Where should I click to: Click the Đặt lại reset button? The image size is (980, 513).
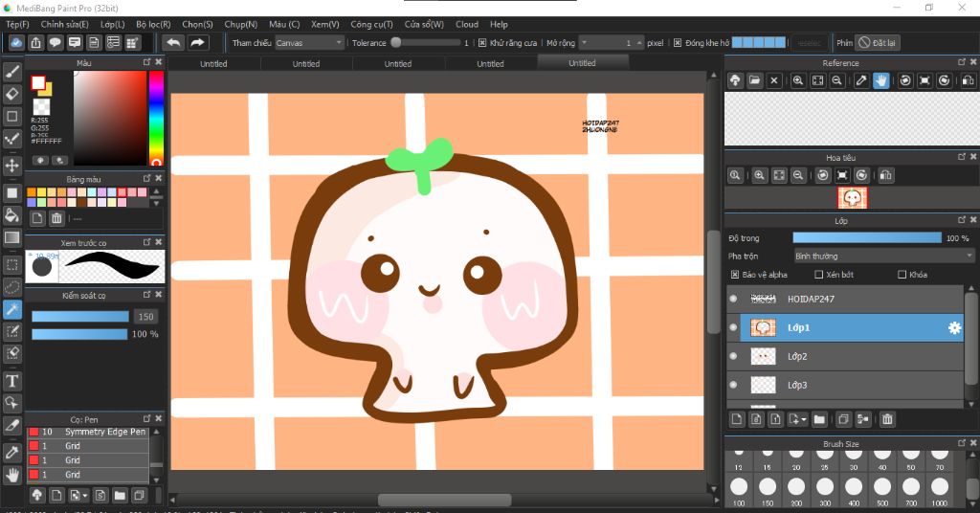(878, 43)
